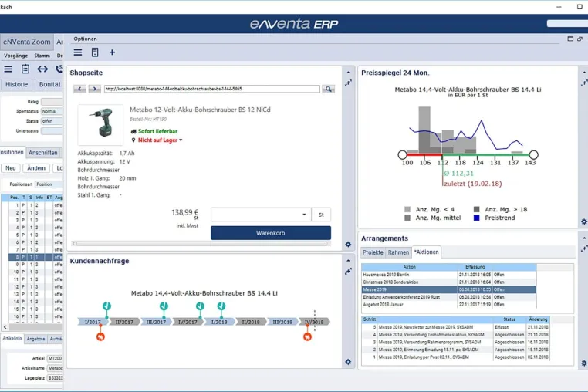Open Kundennachfrage panel settings gear
This screenshot has width=588, height=392.
348,362
